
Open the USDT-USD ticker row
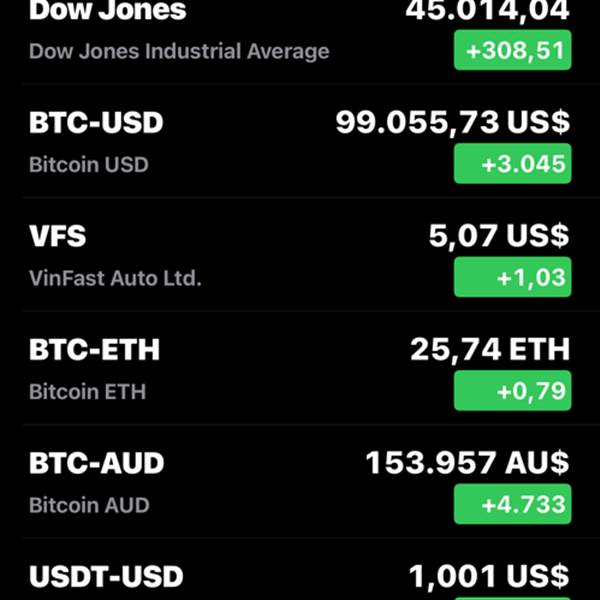300,569
